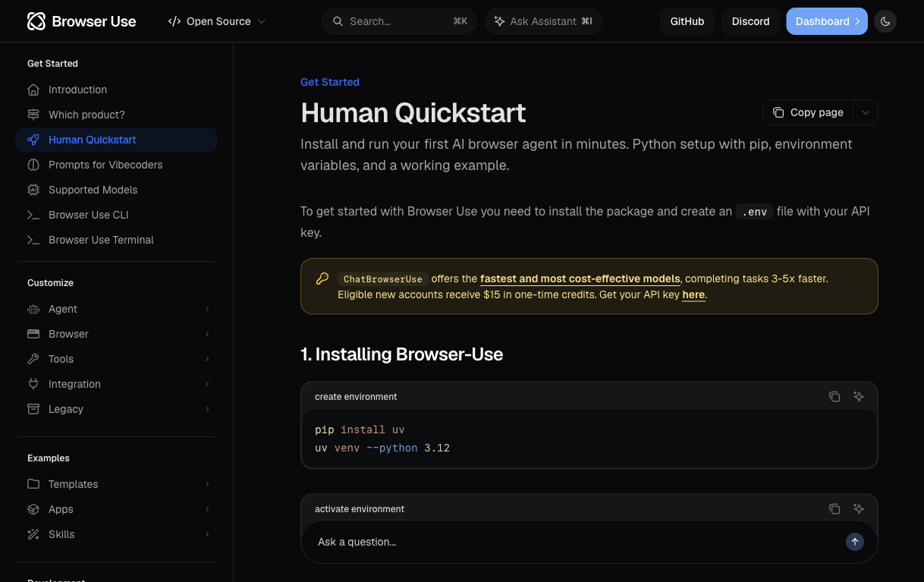Focus the Search input field

click(x=399, y=21)
